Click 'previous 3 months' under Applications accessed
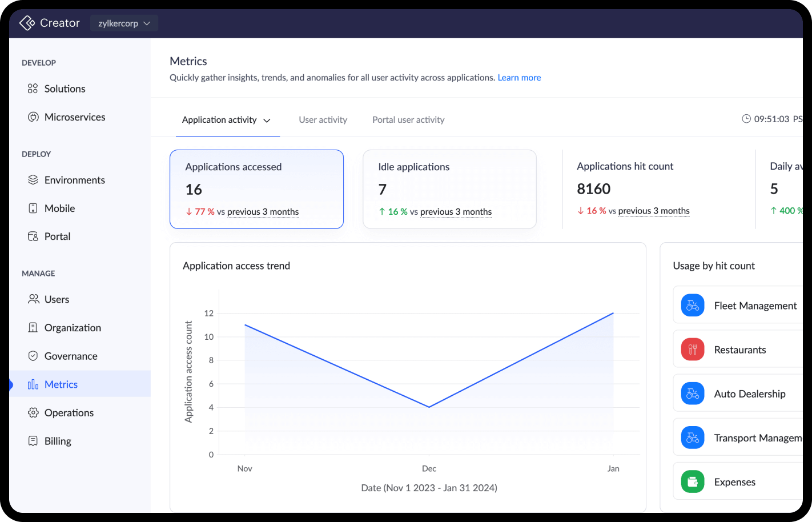The height and width of the screenshot is (522, 812). pyautogui.click(x=263, y=212)
